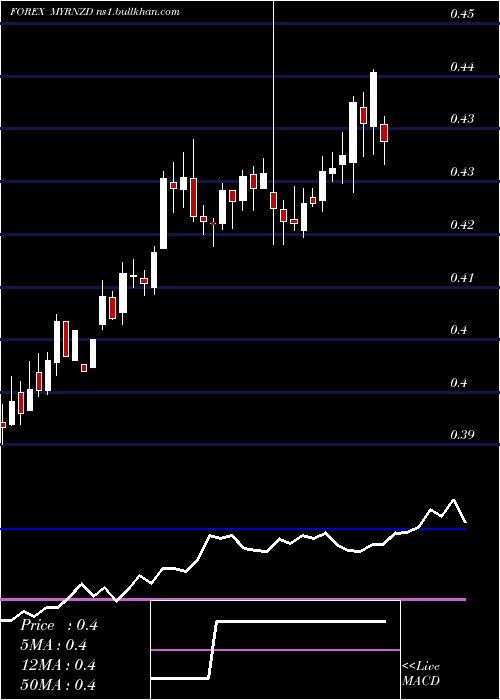The width and height of the screenshot is (500, 700).
Task: Click the 0.41 price axis label
Action: (462, 278)
